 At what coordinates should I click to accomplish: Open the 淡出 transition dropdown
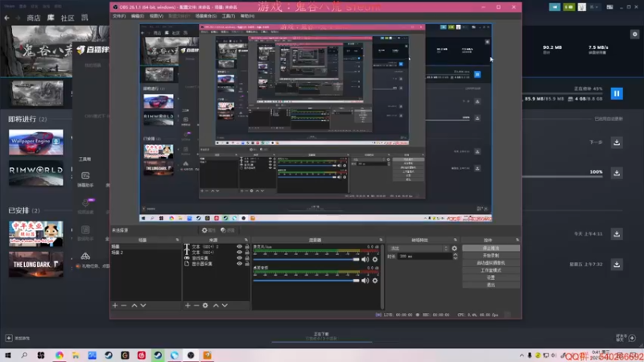coord(419,249)
